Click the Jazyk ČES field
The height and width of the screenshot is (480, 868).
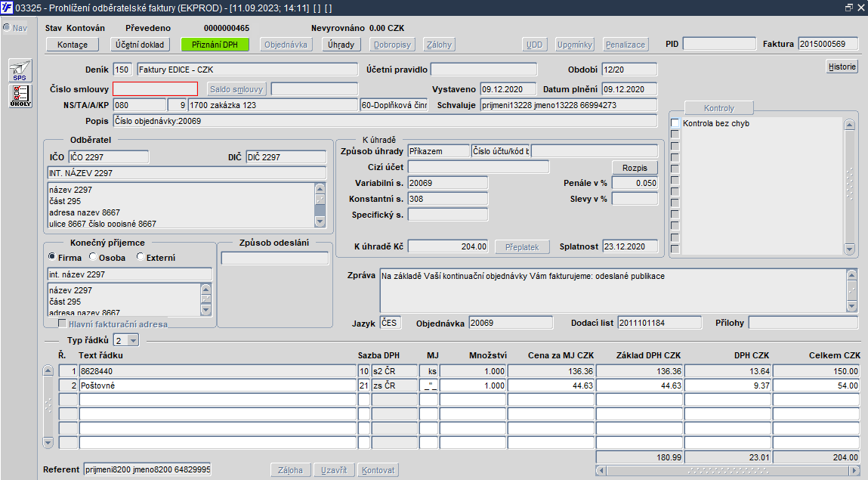[391, 323]
